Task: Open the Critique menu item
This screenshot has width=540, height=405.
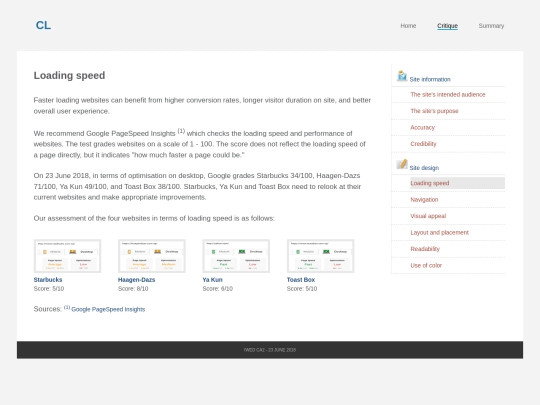Action: pyautogui.click(x=447, y=26)
